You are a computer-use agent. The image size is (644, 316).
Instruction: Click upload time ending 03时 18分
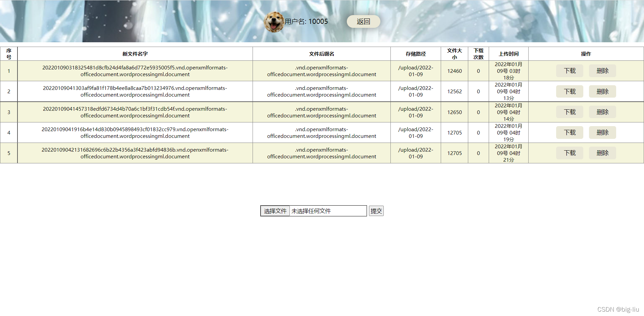(x=508, y=71)
